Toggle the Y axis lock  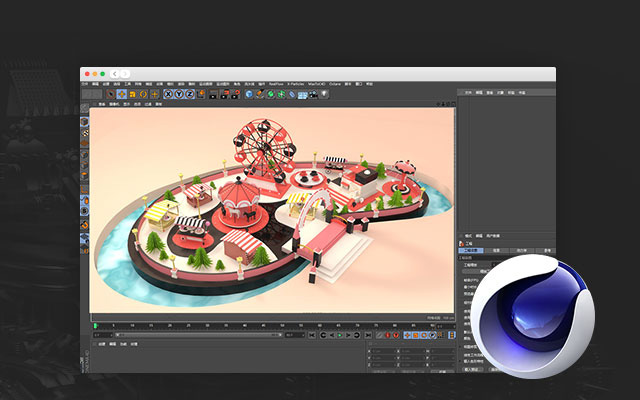pyautogui.click(x=177, y=94)
